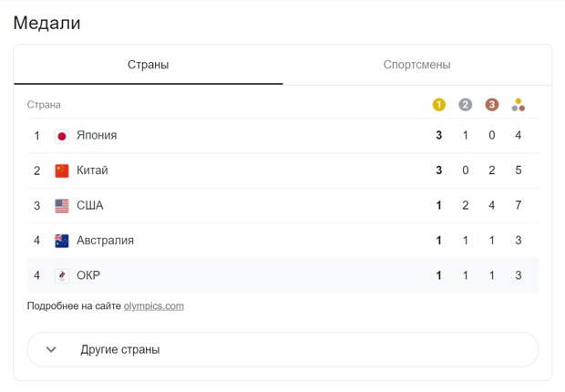Click the Australia flag icon

pos(62,241)
